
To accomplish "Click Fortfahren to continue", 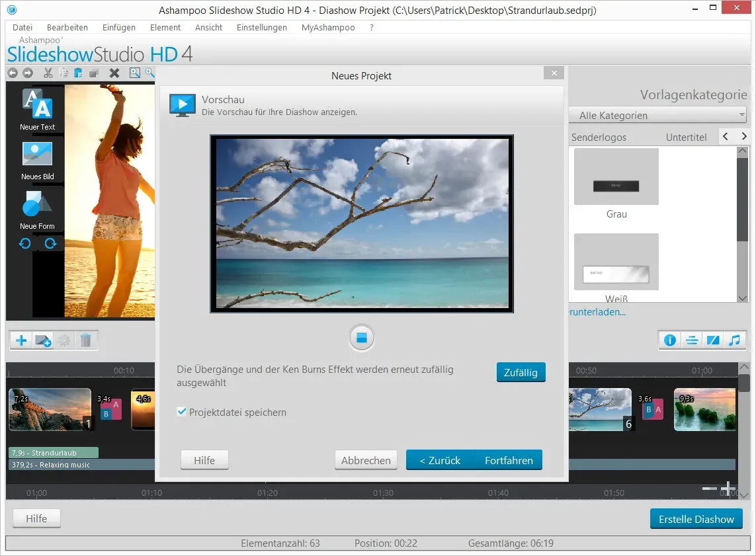I will [x=509, y=460].
